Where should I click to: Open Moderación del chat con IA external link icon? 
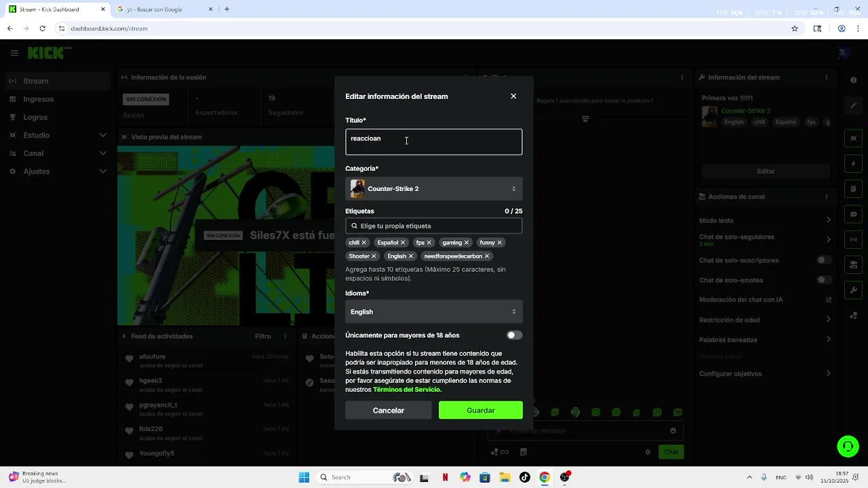[x=829, y=300]
